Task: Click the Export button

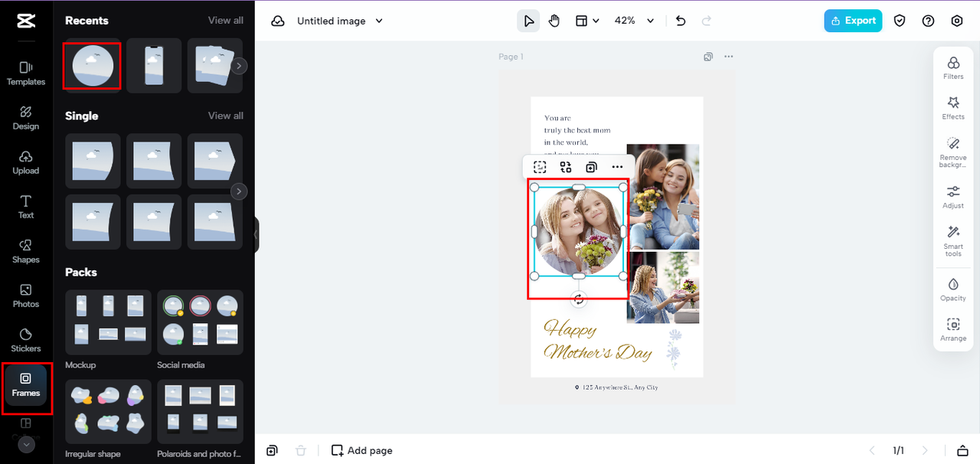Action: (853, 21)
